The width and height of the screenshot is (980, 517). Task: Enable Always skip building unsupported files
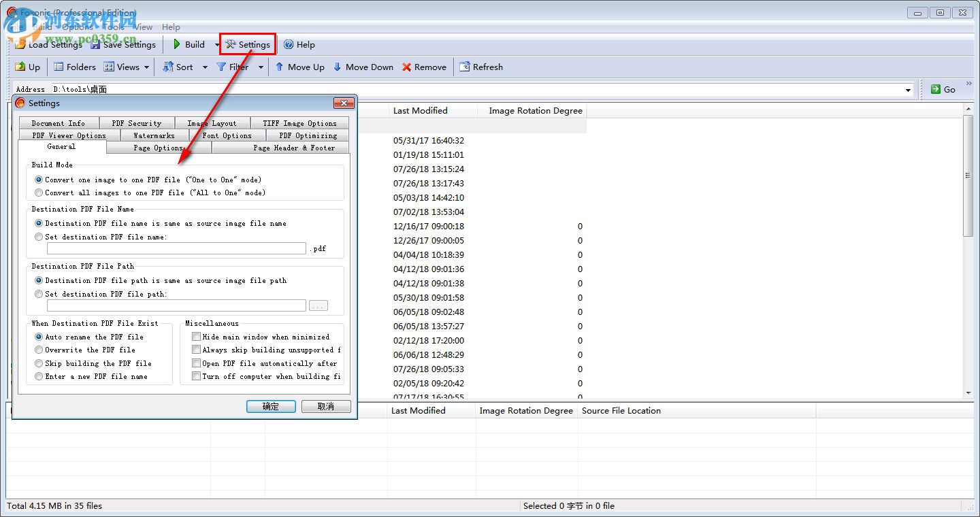[196, 350]
